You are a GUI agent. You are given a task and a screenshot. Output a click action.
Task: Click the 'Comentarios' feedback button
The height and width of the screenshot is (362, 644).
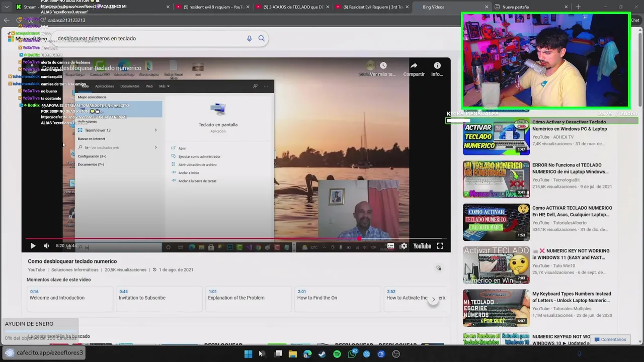coord(610,339)
